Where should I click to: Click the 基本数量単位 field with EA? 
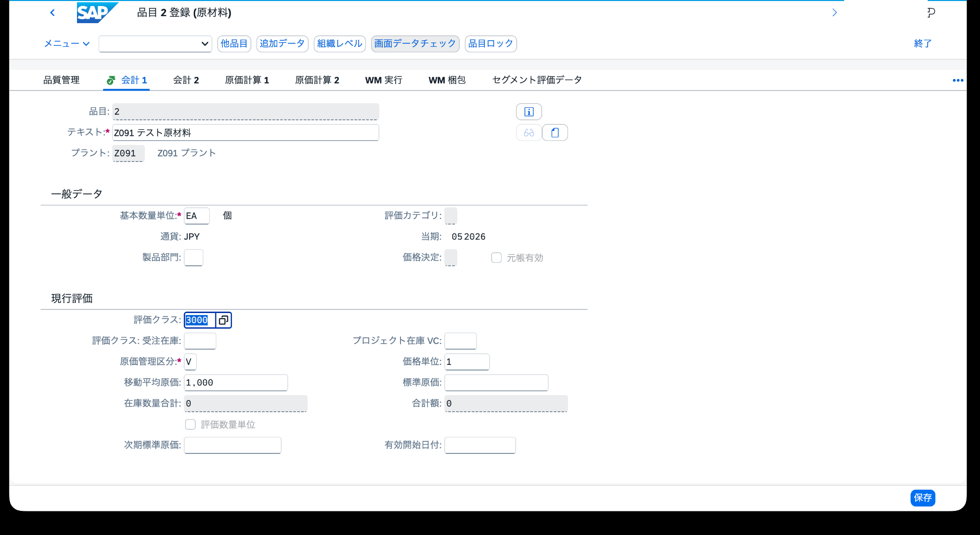197,216
